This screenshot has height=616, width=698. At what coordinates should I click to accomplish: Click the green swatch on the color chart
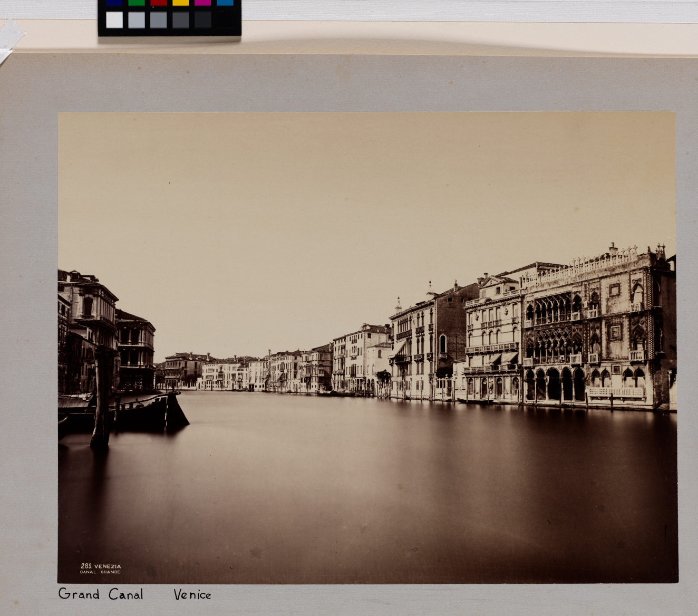(136, 3)
